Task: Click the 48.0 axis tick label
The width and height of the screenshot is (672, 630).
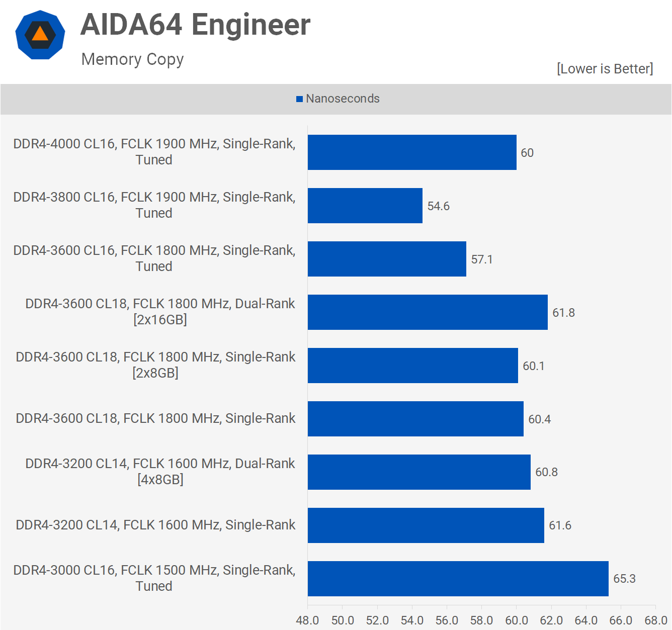Action: click(307, 620)
